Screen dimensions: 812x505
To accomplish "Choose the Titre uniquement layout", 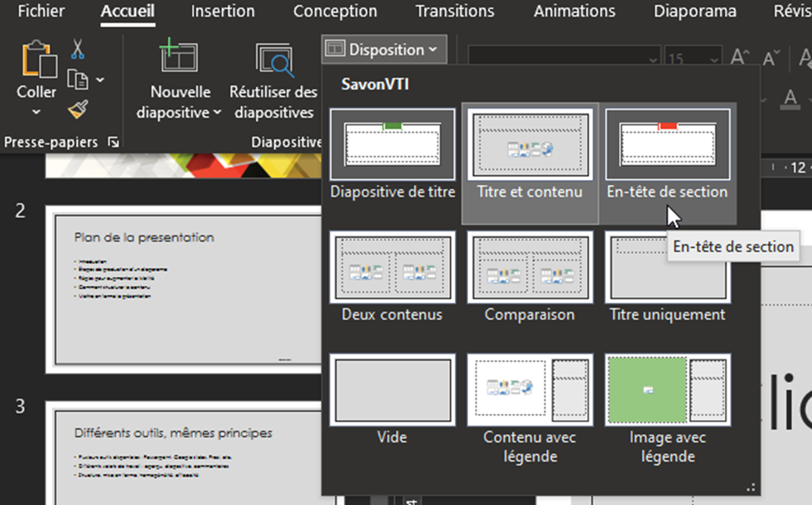I will [x=667, y=278].
